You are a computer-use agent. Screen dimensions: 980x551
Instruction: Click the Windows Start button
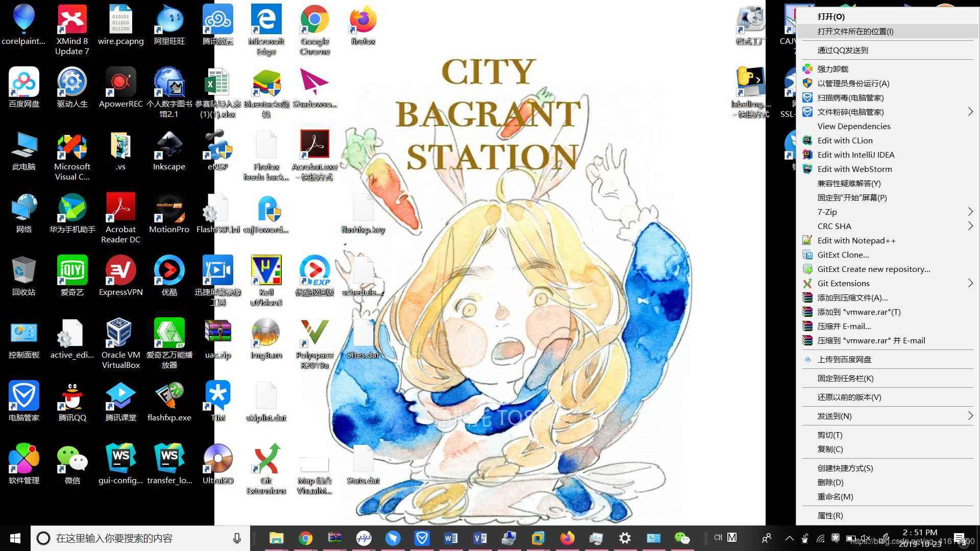point(15,538)
